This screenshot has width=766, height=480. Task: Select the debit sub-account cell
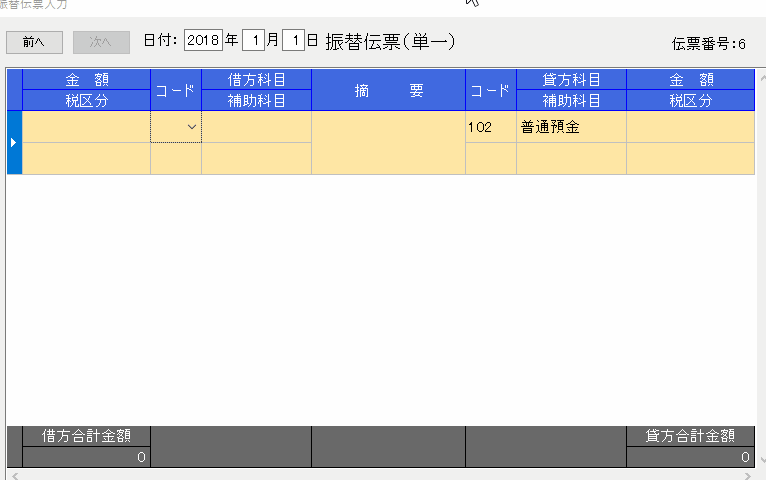(256, 159)
